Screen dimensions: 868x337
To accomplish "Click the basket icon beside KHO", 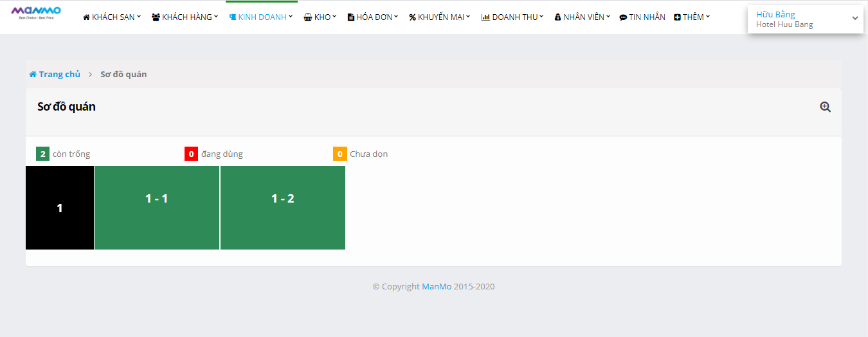I will point(307,17).
